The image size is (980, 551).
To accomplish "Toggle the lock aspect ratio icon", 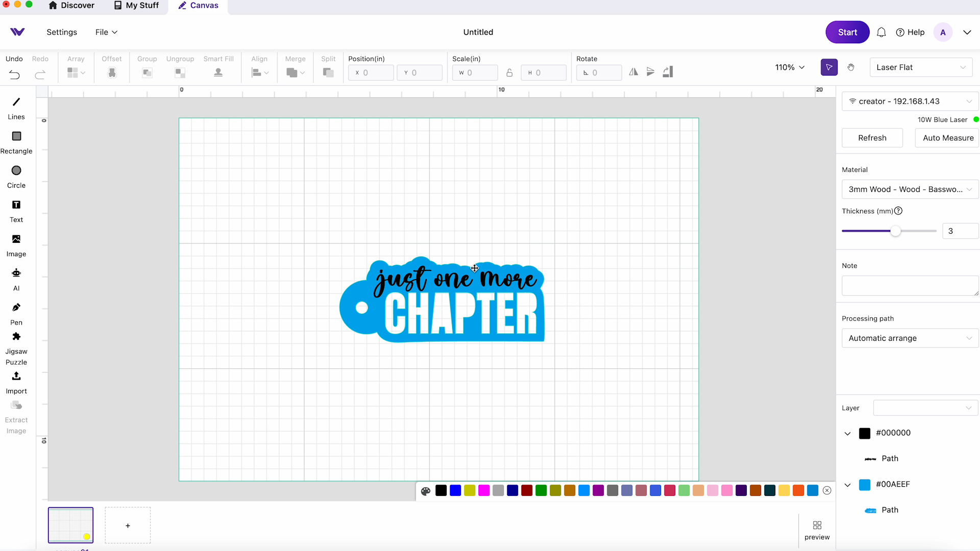I will (x=509, y=72).
